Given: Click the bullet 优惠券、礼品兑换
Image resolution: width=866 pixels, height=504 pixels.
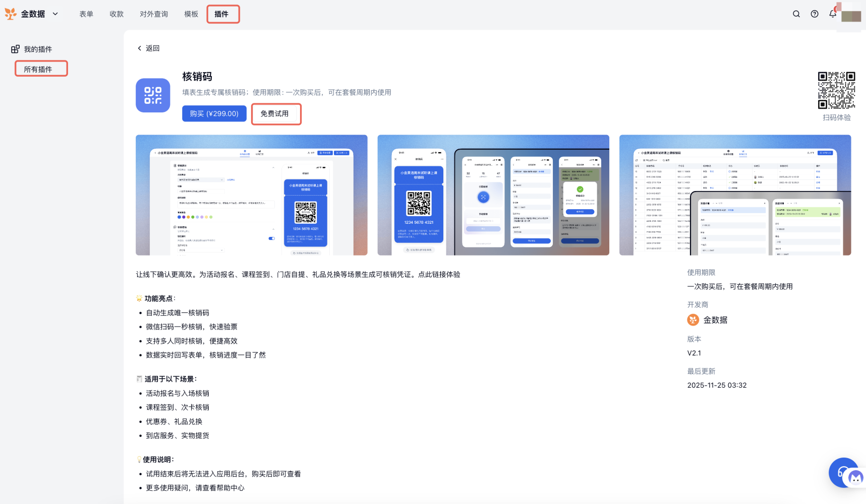Looking at the screenshot, I should coord(174,422).
